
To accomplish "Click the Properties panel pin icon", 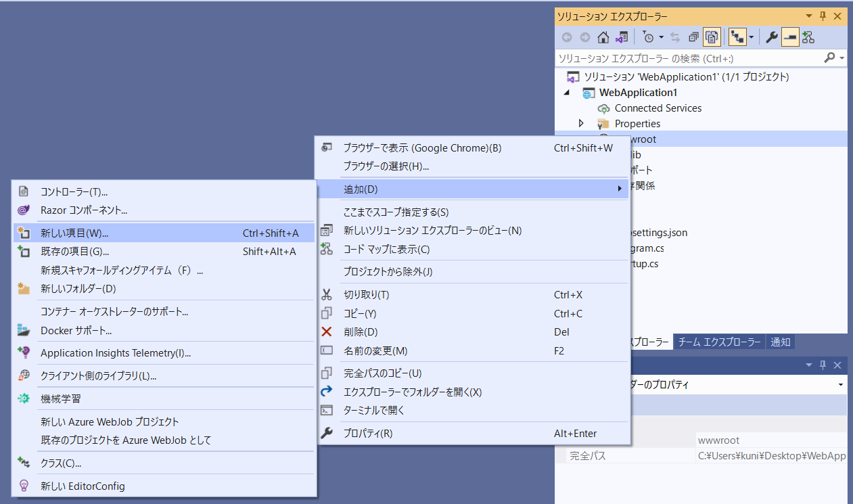I will point(823,365).
